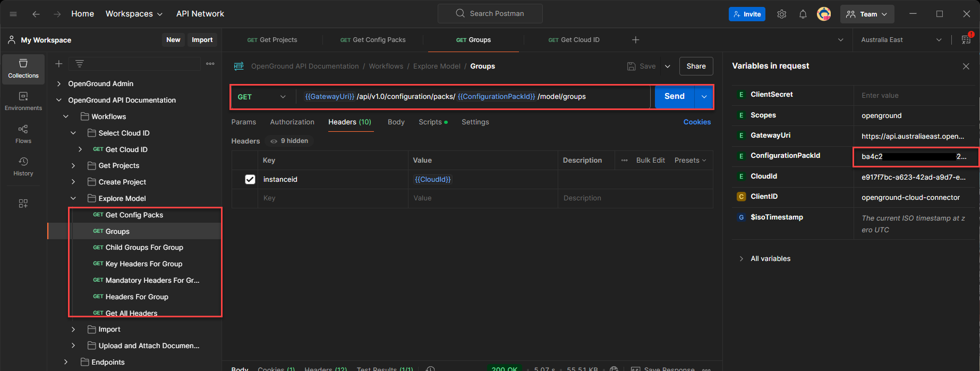Viewport: 980px width, 371px height.
Task: Expand the OpenGround Admin collection
Action: (x=59, y=84)
